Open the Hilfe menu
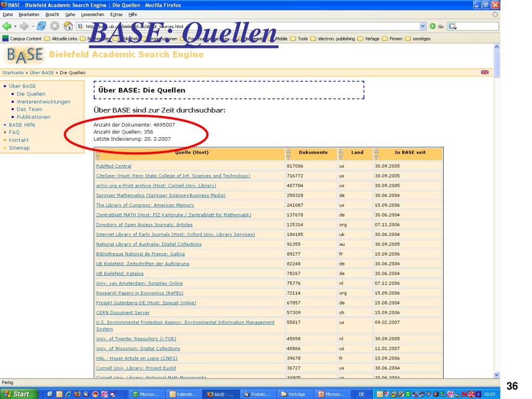The width and height of the screenshot is (532, 399). pyautogui.click(x=132, y=14)
